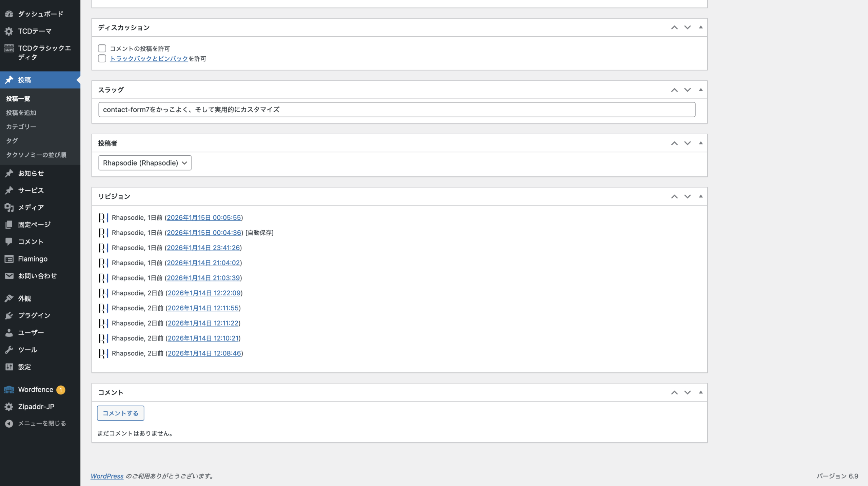Viewport: 868px width, 486px height.
Task: Enable the allow comments checkbox
Action: 102,48
